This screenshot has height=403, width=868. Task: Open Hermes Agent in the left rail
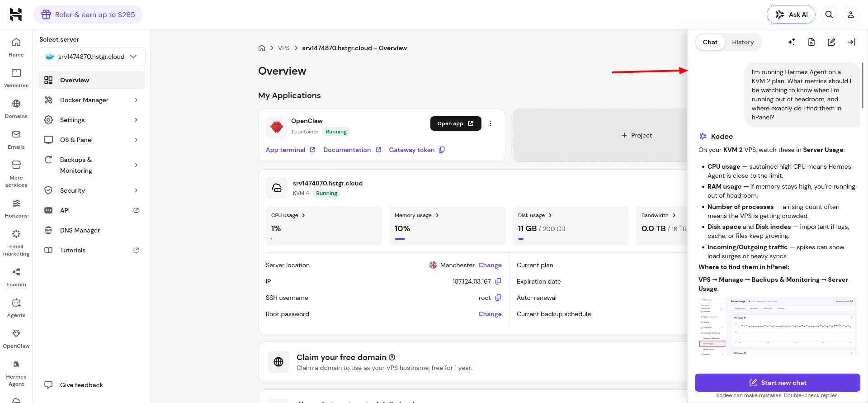[x=16, y=373]
